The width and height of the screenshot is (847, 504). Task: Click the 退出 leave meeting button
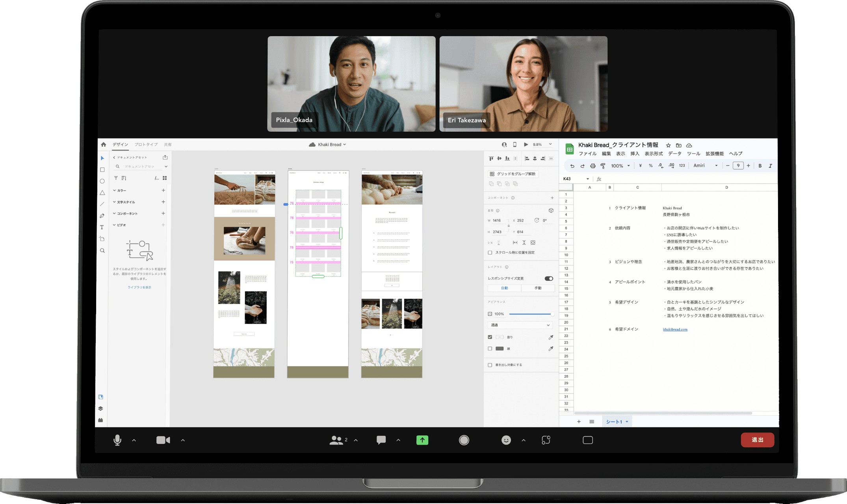(757, 440)
